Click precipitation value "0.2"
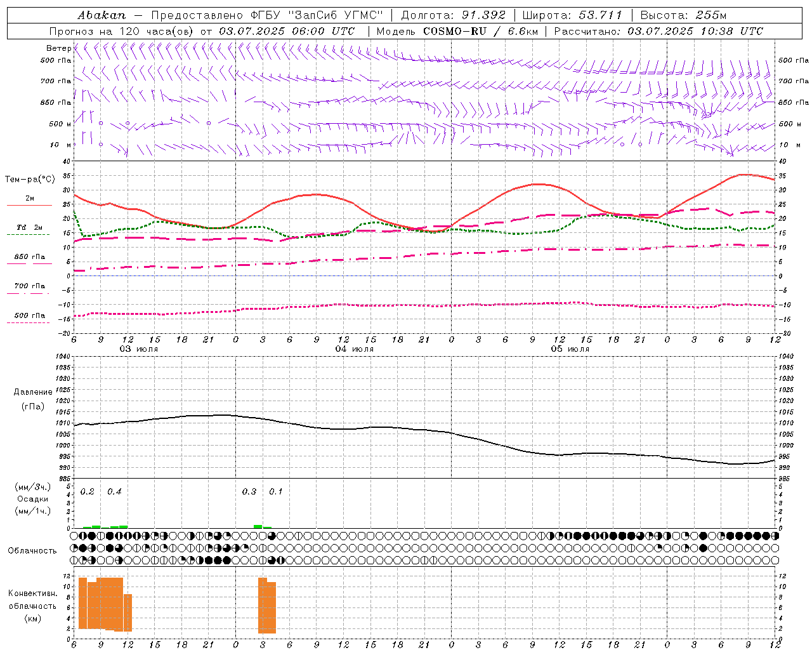The height and width of the screenshot is (650, 812). (88, 492)
